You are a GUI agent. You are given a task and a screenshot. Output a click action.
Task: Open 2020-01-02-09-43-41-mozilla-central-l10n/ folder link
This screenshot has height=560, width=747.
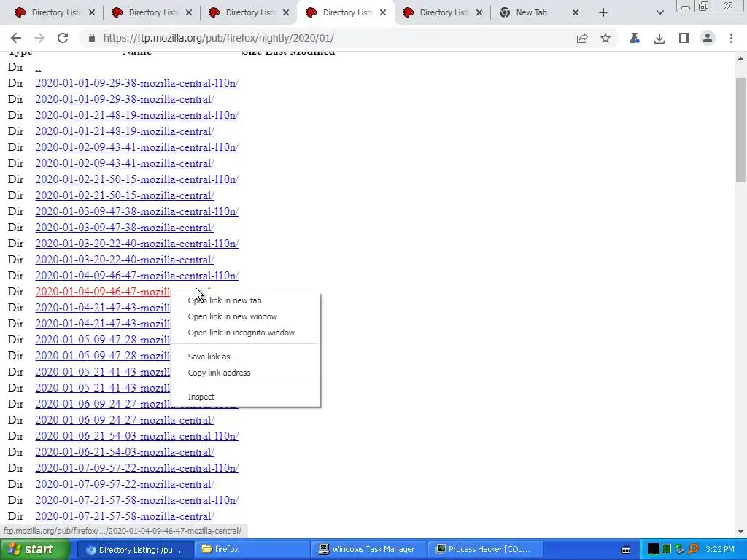tap(136, 147)
